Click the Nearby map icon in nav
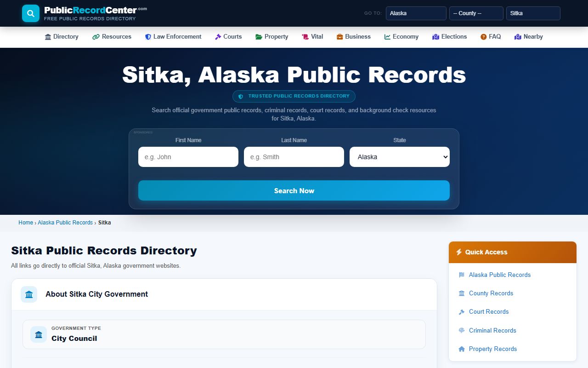Image resolution: width=588 pixels, height=368 pixels. click(518, 37)
